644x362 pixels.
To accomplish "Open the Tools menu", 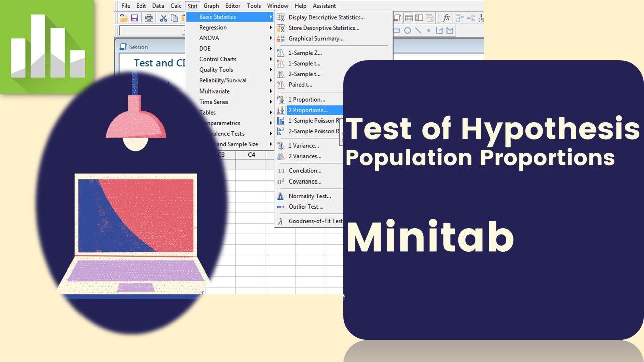I will 254,6.
